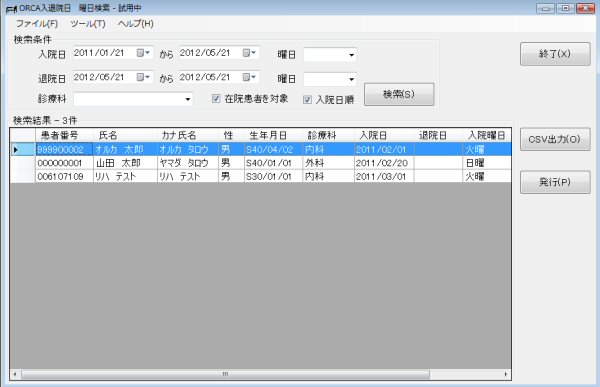Open calendar icon for 退院日 start date
This screenshot has width=600, height=387.
tap(143, 77)
